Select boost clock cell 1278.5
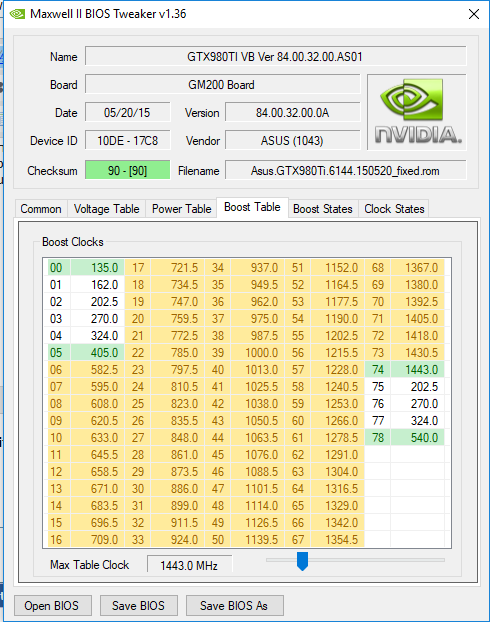The image size is (490, 622). pyautogui.click(x=338, y=438)
